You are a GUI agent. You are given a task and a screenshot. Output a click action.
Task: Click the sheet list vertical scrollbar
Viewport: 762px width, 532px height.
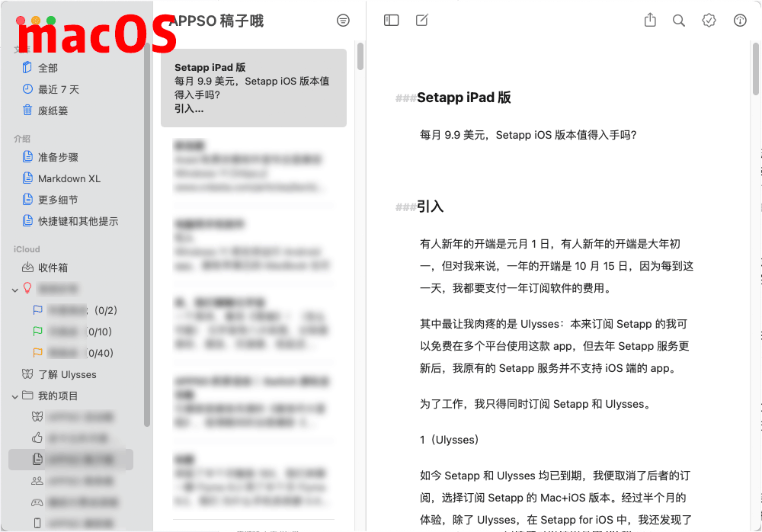360,56
